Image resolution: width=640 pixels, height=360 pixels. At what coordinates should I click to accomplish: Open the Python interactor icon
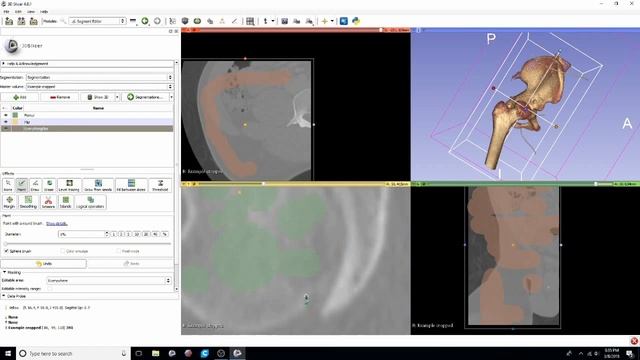click(356, 21)
